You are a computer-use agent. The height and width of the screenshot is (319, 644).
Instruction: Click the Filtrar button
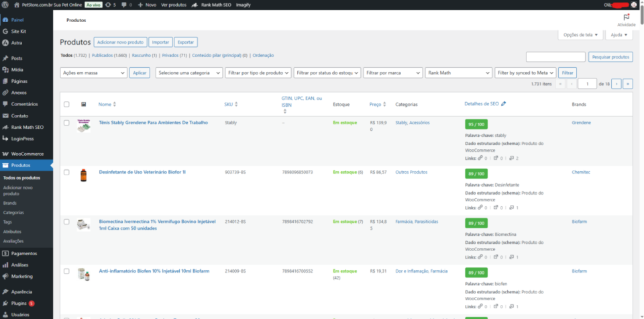[568, 73]
